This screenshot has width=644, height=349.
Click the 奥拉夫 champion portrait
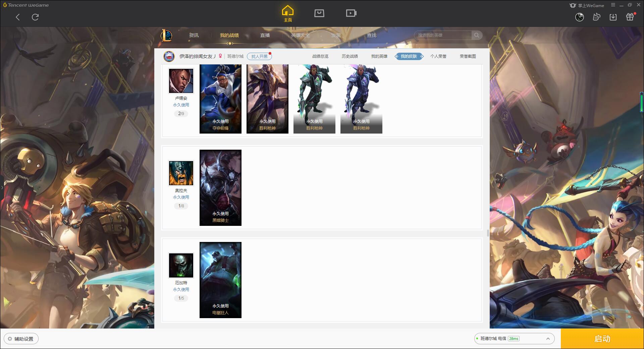pos(181,173)
